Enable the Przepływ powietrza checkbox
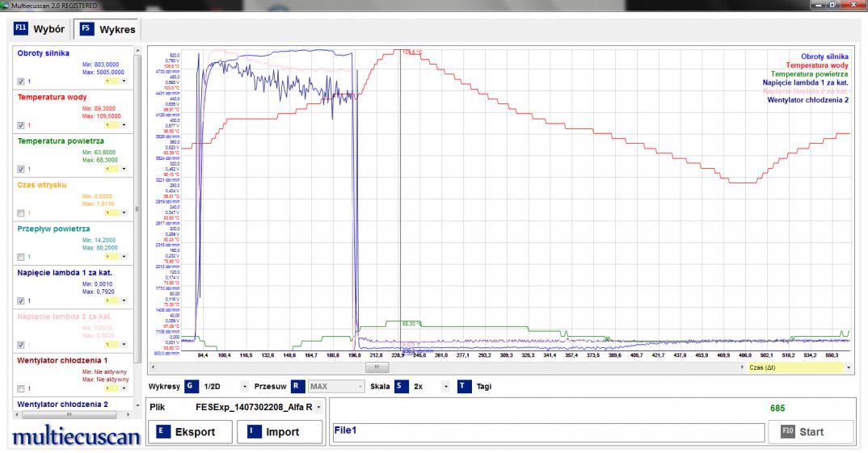Viewport: 868px width, 453px height. point(21,257)
